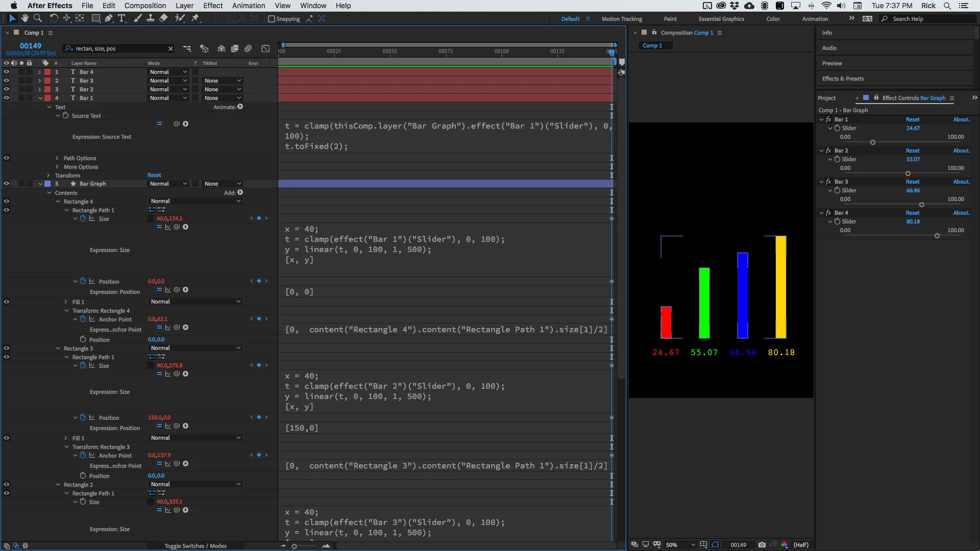The height and width of the screenshot is (551, 980).
Task: Hide the Bar 4 text layer
Action: point(6,72)
